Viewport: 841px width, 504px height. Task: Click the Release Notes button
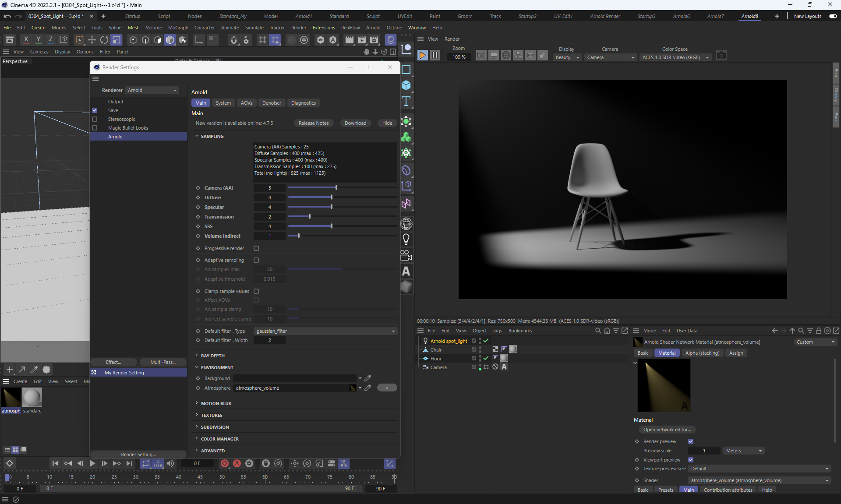click(313, 123)
